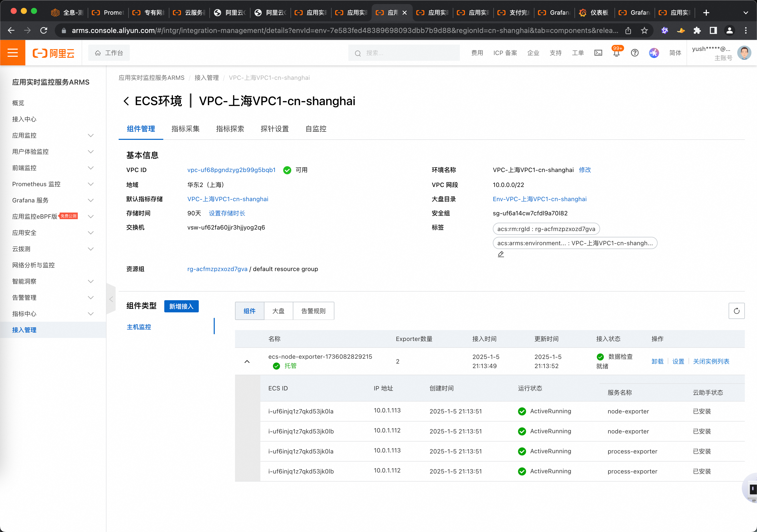Refresh the component list
The image size is (757, 532).
click(736, 311)
